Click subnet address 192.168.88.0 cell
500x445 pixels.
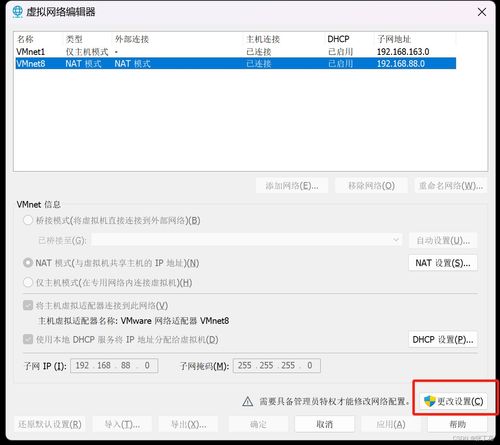click(x=401, y=64)
